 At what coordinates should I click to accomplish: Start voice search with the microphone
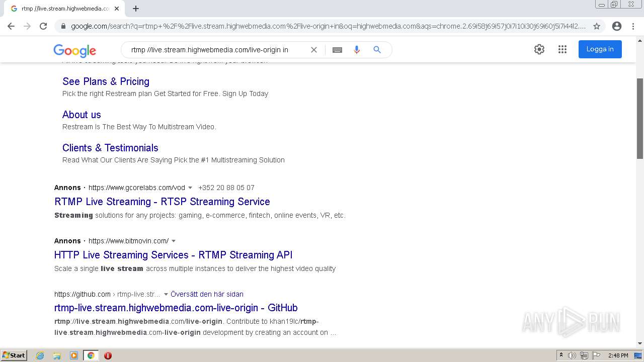tap(357, 50)
